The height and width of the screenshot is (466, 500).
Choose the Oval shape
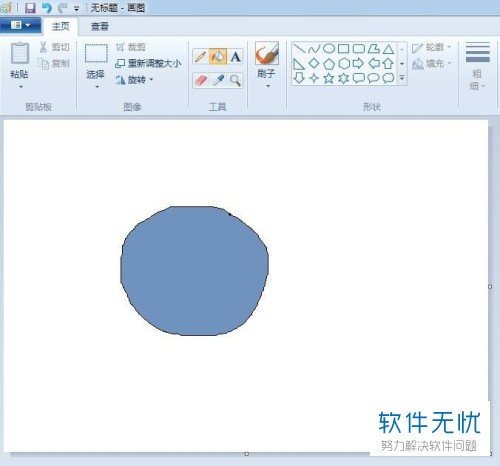coord(329,49)
